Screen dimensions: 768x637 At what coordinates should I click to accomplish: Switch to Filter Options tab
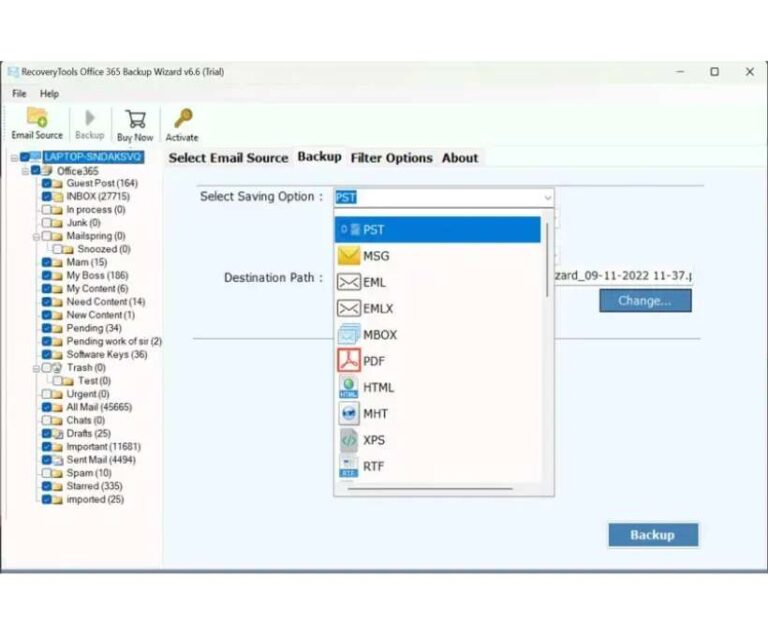[x=391, y=158]
